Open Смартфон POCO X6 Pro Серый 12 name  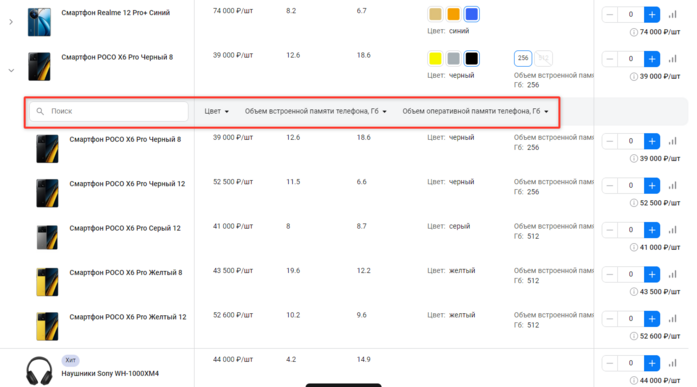[125, 228]
